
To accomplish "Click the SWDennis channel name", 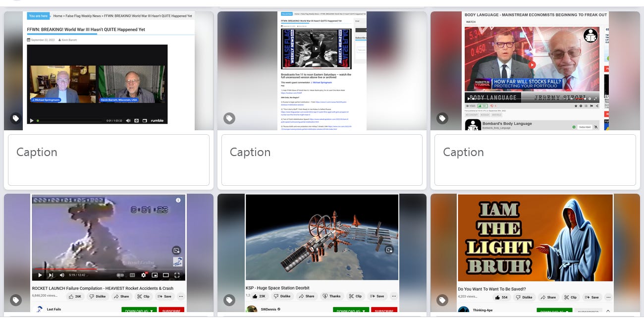I will tap(268, 309).
